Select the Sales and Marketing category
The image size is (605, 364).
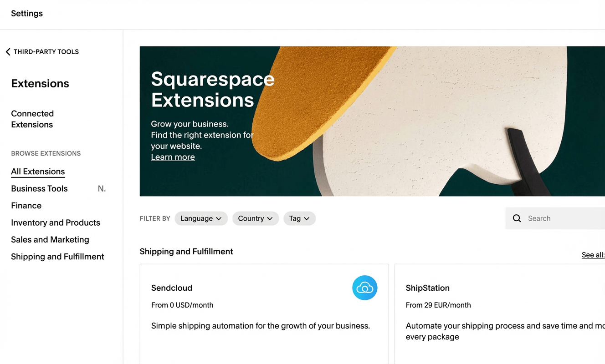coord(50,239)
